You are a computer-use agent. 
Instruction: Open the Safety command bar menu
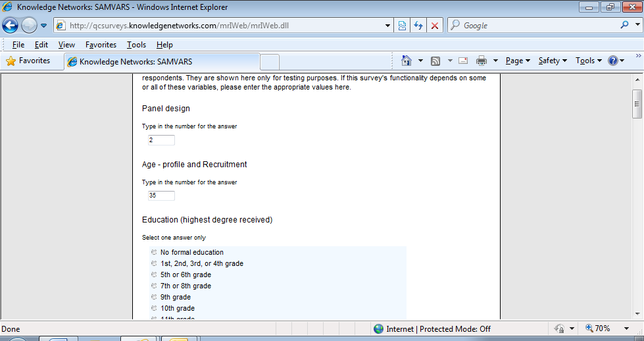coord(553,61)
